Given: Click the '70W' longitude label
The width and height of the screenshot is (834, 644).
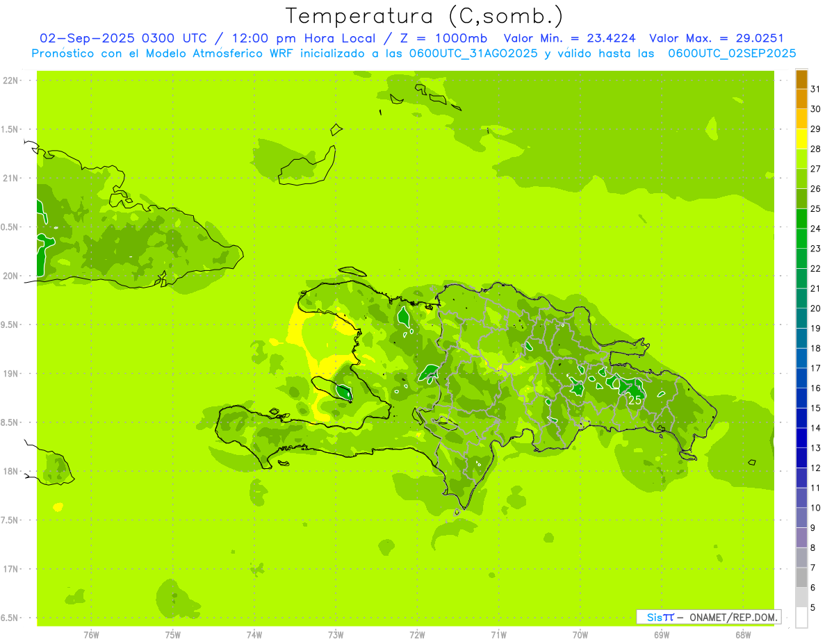Looking at the screenshot, I should click(580, 635).
